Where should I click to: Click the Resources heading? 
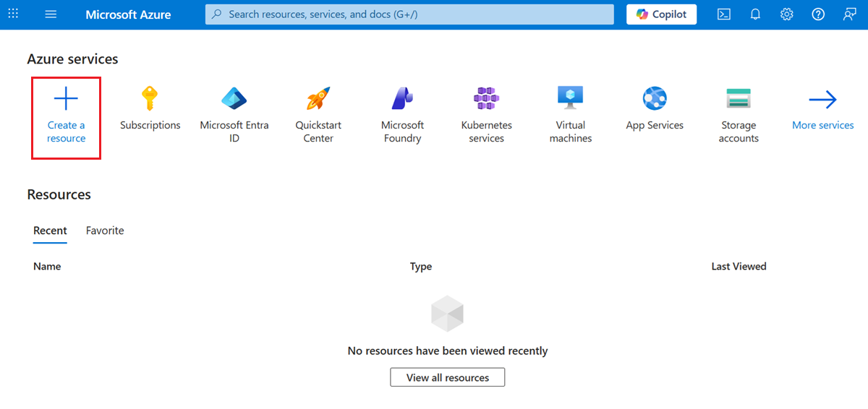point(59,194)
